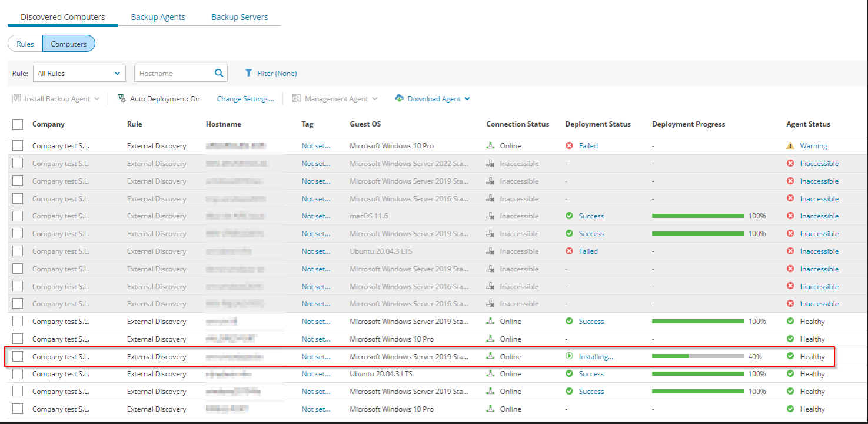Click into the Hostname search field
This screenshot has width=868, height=424.
pyautogui.click(x=174, y=74)
